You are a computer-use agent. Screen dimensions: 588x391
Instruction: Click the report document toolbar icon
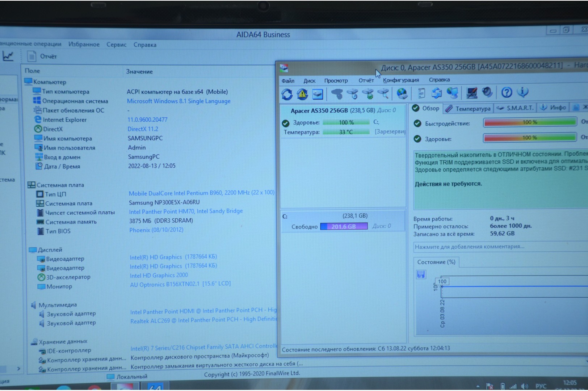pyautogui.click(x=421, y=93)
